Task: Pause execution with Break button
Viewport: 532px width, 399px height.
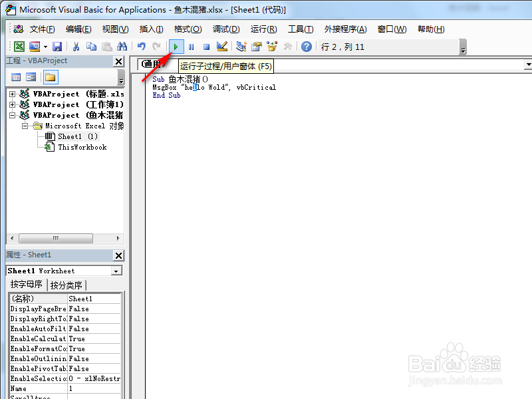Action: click(x=192, y=47)
